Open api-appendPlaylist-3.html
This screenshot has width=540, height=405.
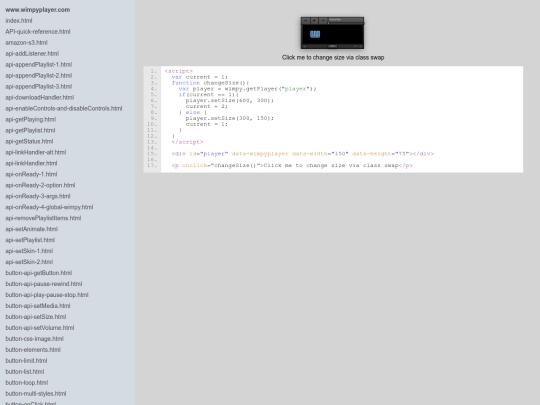coord(39,86)
